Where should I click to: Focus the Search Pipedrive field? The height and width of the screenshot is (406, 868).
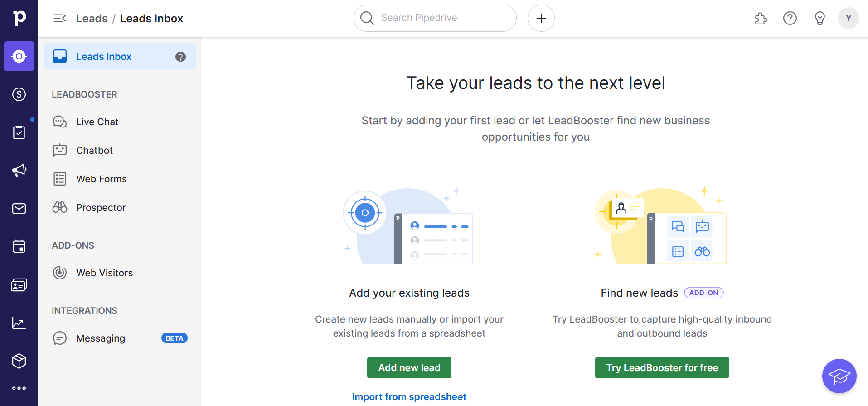coord(435,18)
